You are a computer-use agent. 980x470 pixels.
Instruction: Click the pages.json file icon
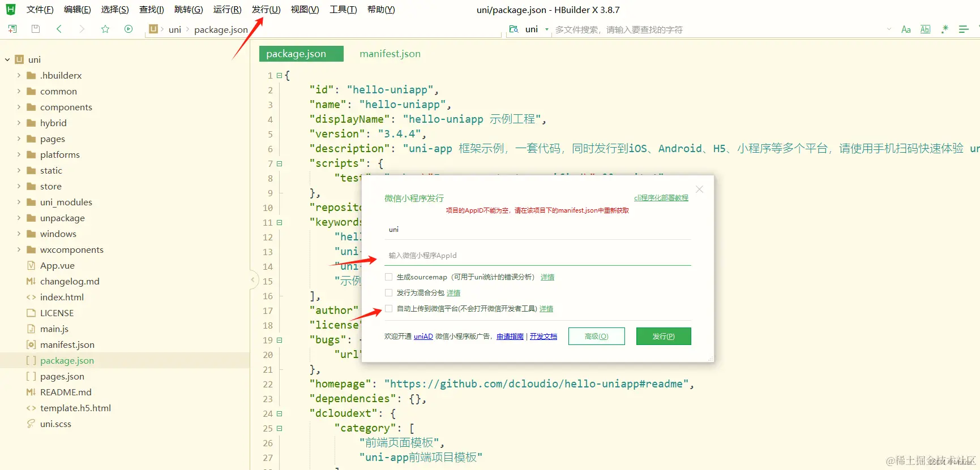(31, 376)
